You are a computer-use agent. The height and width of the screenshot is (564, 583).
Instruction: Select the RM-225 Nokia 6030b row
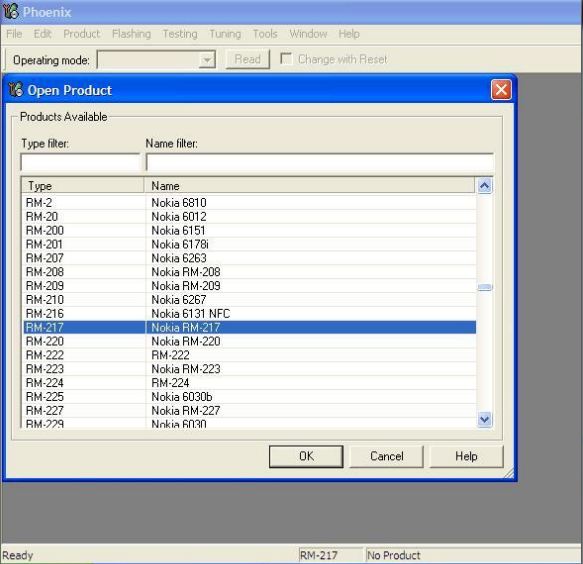pos(249,397)
